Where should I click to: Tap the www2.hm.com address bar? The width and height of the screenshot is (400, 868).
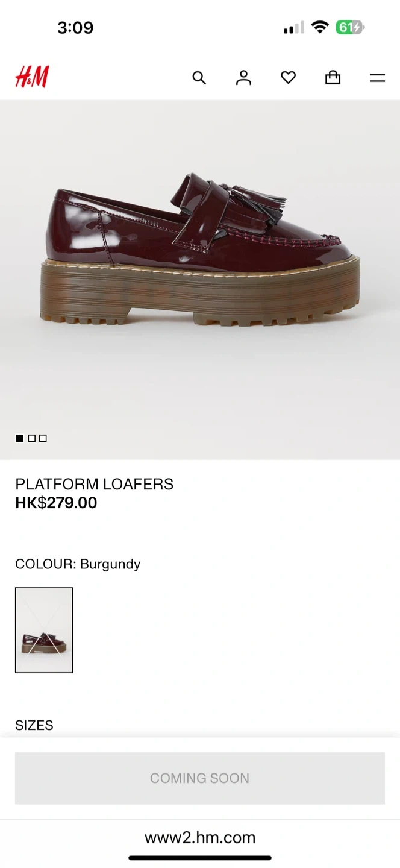pyautogui.click(x=200, y=837)
